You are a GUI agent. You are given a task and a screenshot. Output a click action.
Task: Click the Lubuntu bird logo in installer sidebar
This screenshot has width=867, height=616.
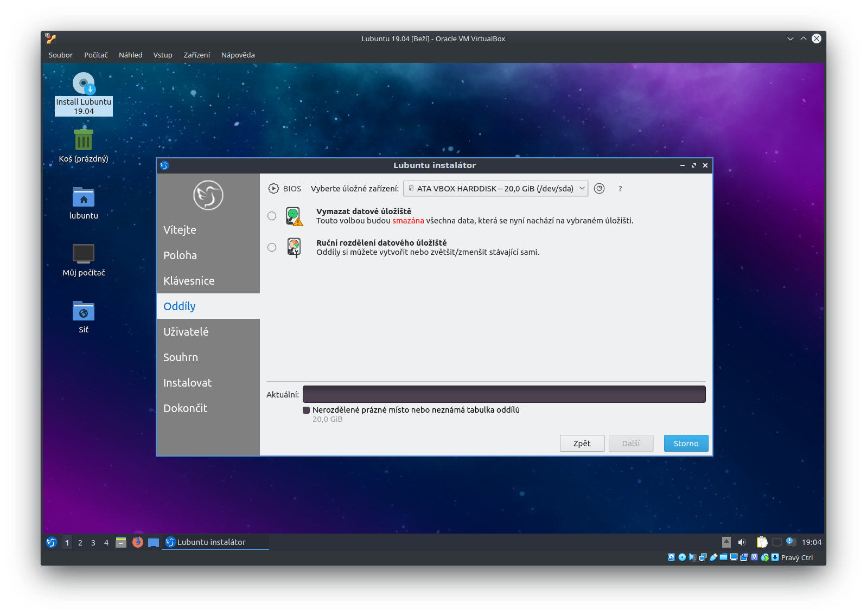coord(208,195)
